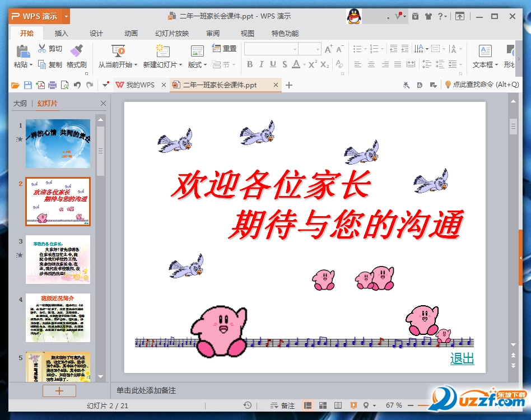Image resolution: width=531 pixels, height=420 pixels.
Task: Click the 版式 layout icon
Action: [197, 52]
